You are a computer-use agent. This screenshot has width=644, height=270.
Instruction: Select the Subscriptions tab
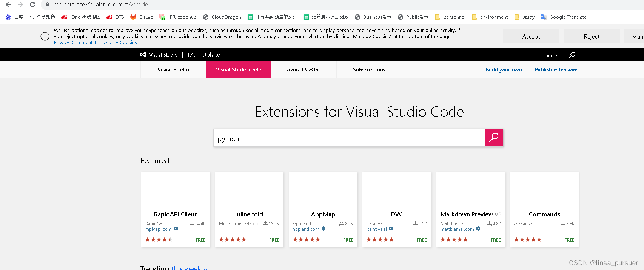369,70
